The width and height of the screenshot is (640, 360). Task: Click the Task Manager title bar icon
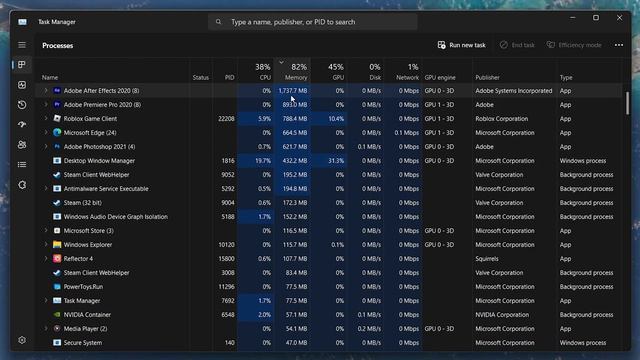pos(22,22)
